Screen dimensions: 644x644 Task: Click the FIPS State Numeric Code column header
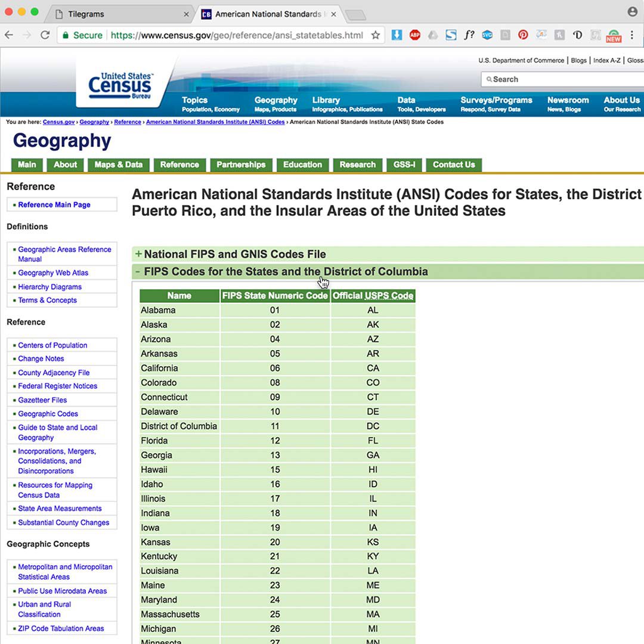[x=275, y=296]
